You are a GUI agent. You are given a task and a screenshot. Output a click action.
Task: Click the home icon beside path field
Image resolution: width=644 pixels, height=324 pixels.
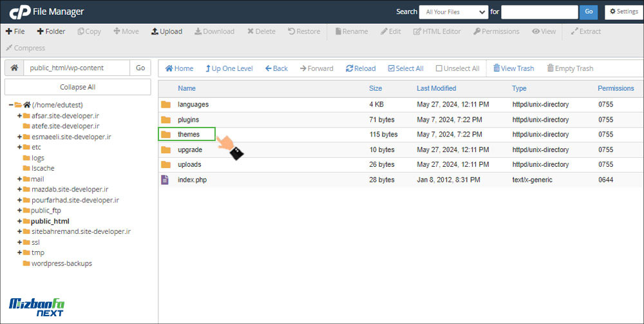(x=14, y=68)
